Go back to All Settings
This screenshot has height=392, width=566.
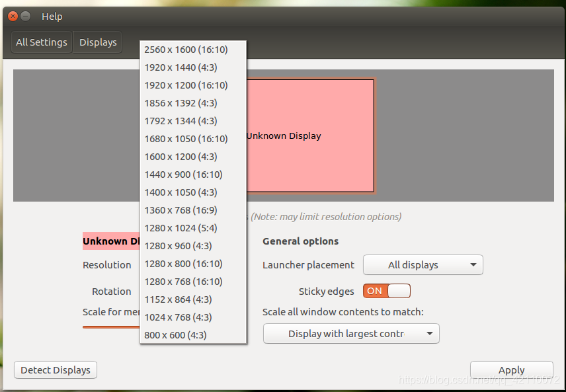tap(41, 42)
